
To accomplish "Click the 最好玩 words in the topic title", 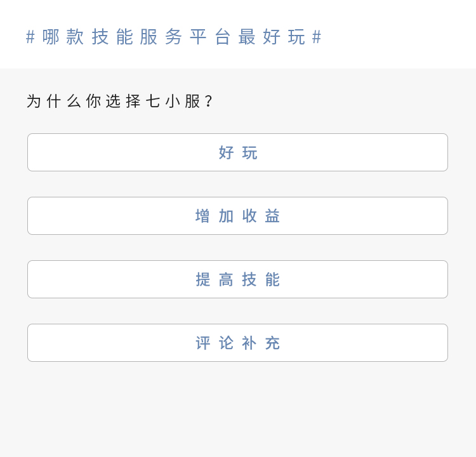I will pos(272,37).
